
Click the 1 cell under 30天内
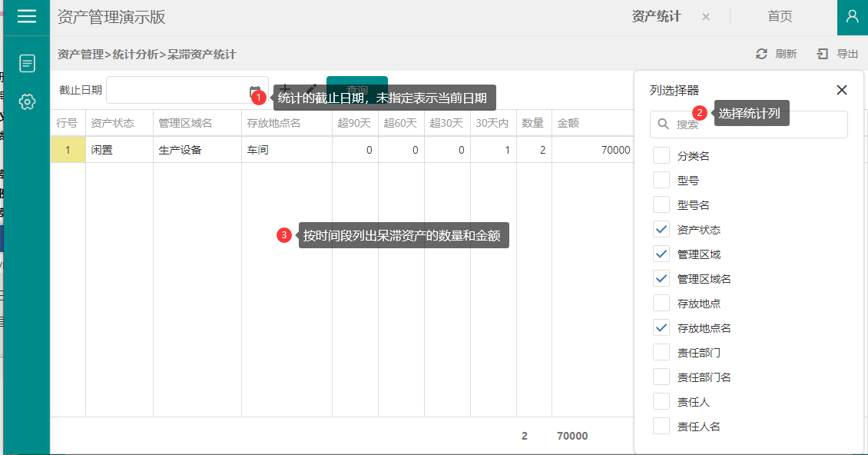click(x=493, y=150)
